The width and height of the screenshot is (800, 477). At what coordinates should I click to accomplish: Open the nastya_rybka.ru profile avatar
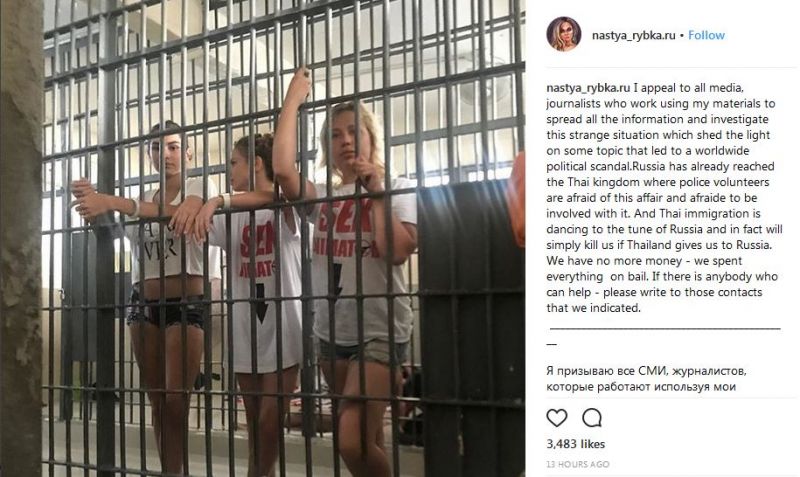click(x=564, y=35)
